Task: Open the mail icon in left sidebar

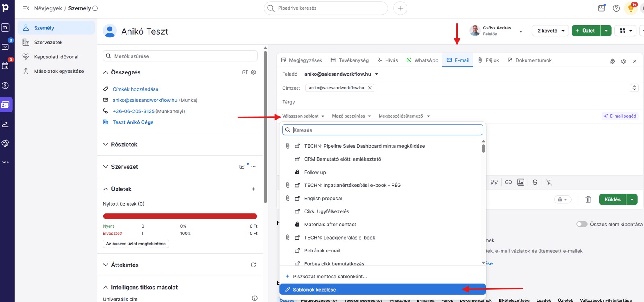Action: pyautogui.click(x=5, y=47)
